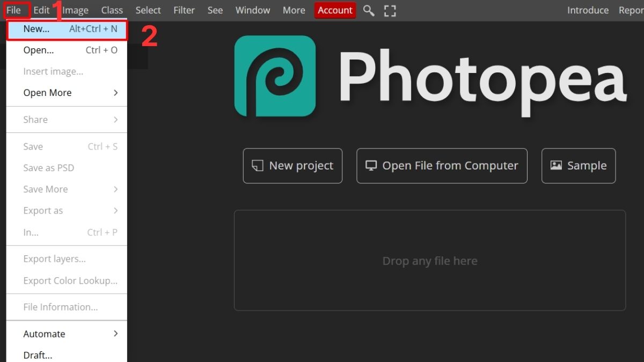Choose Draft... menu entry
Image resolution: width=644 pixels, height=362 pixels.
tap(67, 354)
